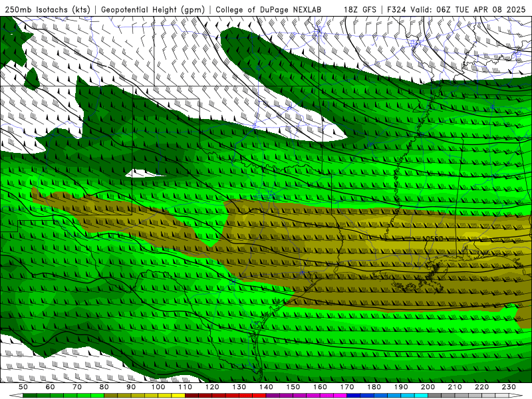This screenshot has width=532, height=399.
Task: Click the '18Z GFS' model run text
Action: coord(360,9)
